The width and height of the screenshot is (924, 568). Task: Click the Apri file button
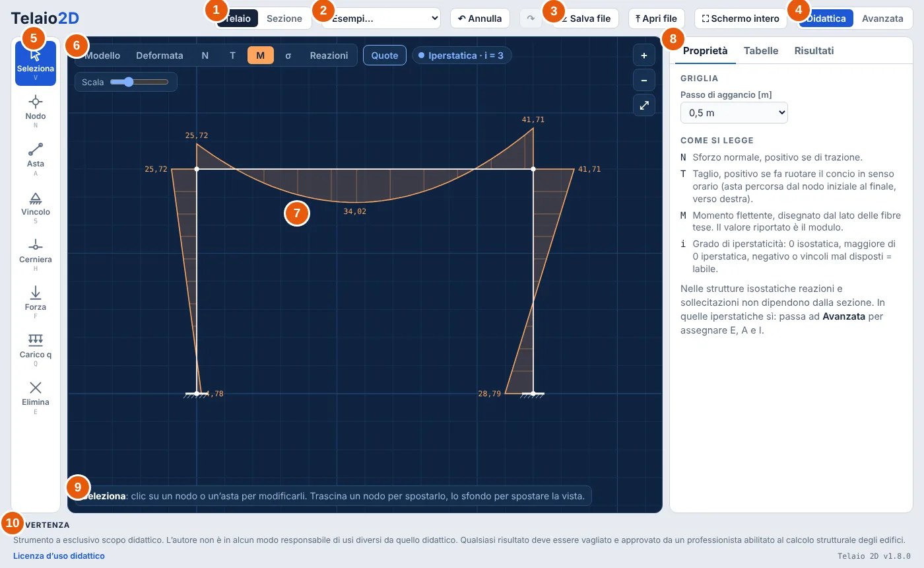click(x=656, y=18)
